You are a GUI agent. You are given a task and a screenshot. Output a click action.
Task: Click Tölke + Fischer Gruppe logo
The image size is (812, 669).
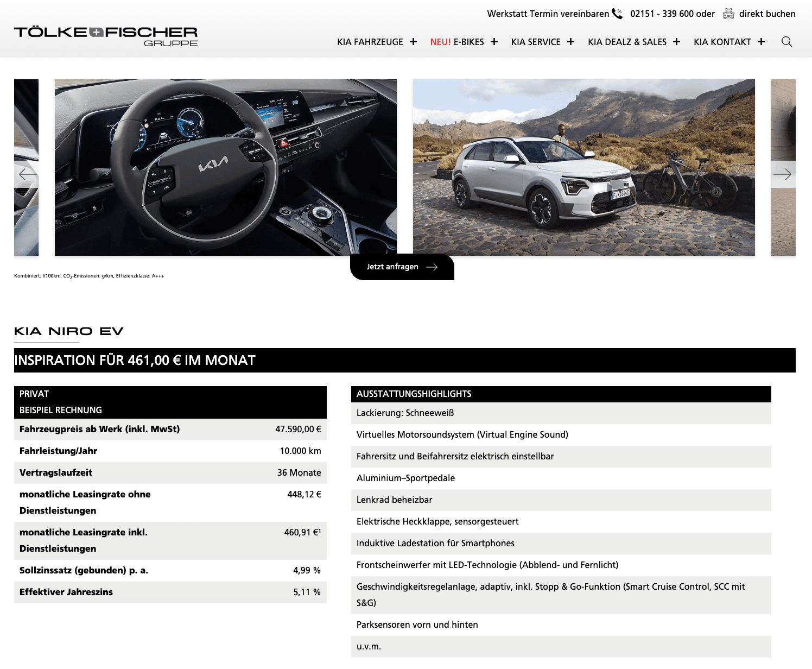[x=106, y=36]
